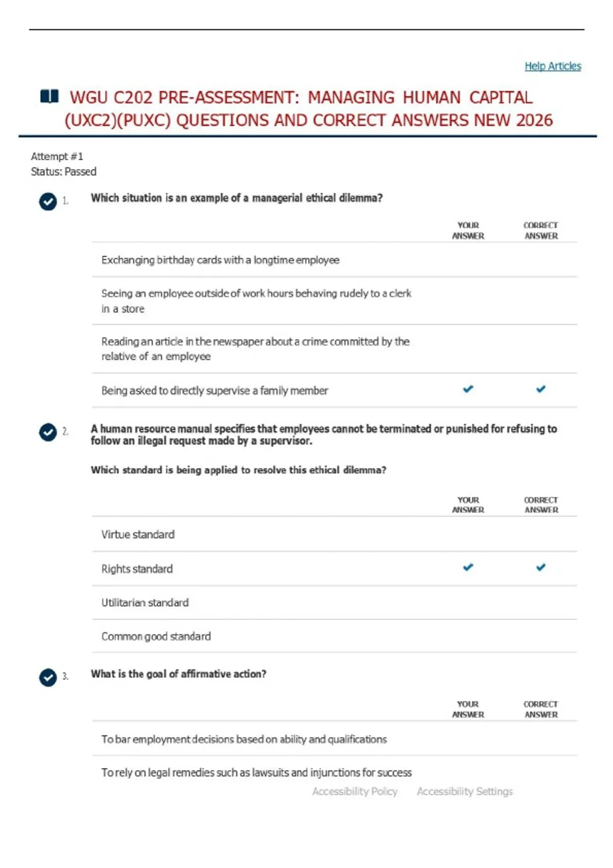
Task: Click the affirmative action question text
Action: point(178,674)
